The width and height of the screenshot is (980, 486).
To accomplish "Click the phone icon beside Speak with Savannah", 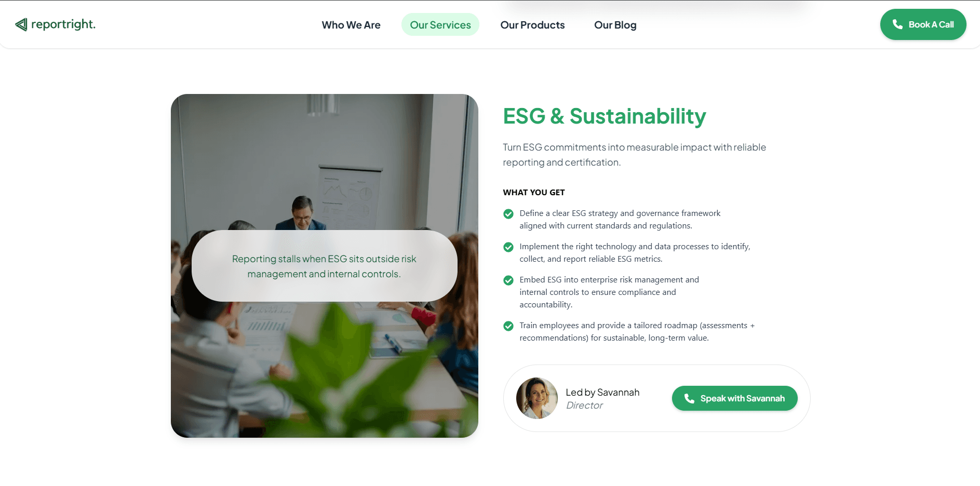I will pos(689,398).
